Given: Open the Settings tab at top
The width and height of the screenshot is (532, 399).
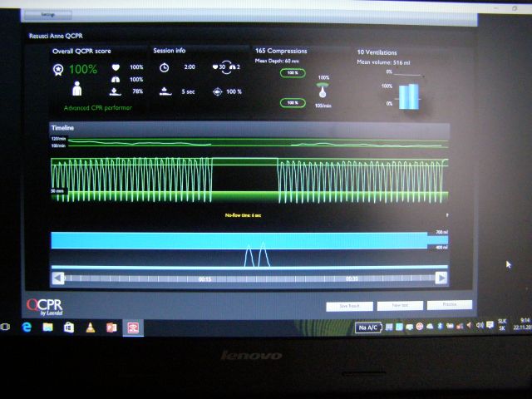Looking at the screenshot, I should (x=47, y=15).
